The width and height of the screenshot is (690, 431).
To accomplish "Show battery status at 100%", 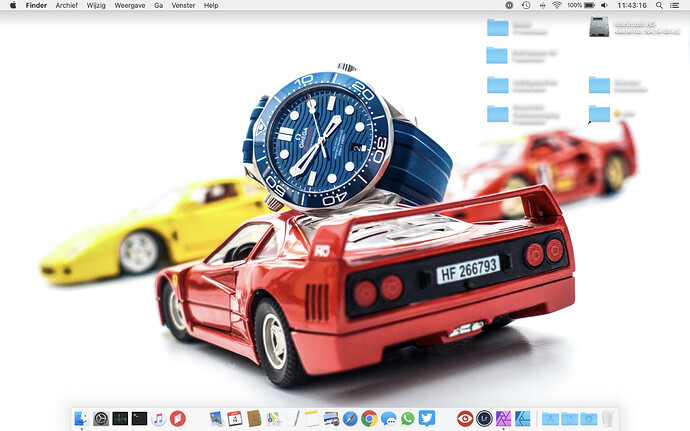I will (581, 5).
